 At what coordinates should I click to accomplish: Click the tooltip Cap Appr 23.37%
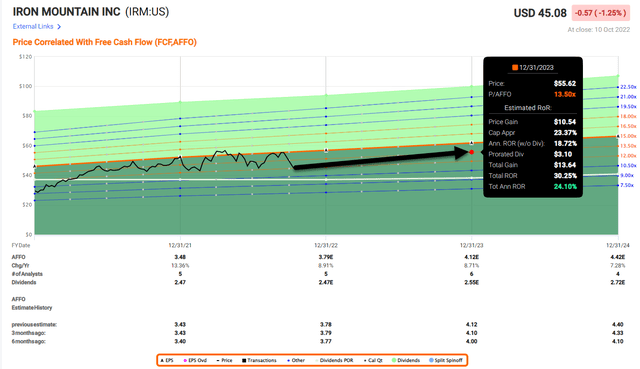565,133
